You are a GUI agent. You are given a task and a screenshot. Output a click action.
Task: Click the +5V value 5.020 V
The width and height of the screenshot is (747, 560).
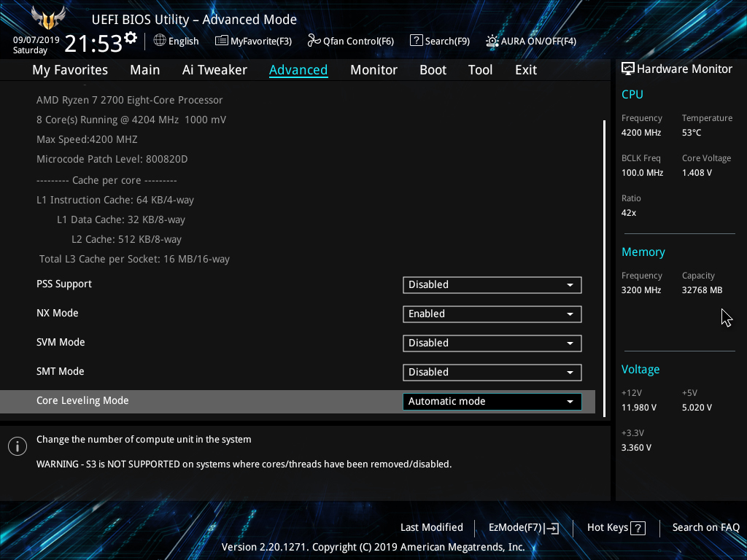tap(697, 408)
